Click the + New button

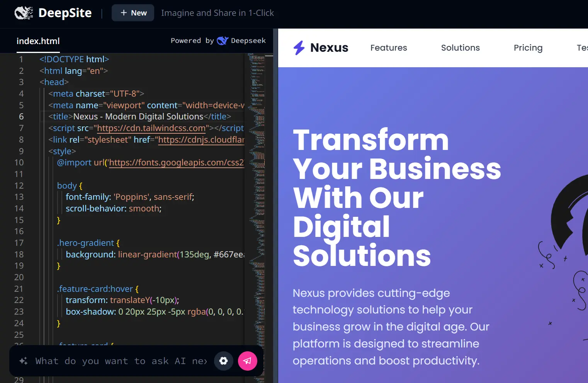[133, 13]
